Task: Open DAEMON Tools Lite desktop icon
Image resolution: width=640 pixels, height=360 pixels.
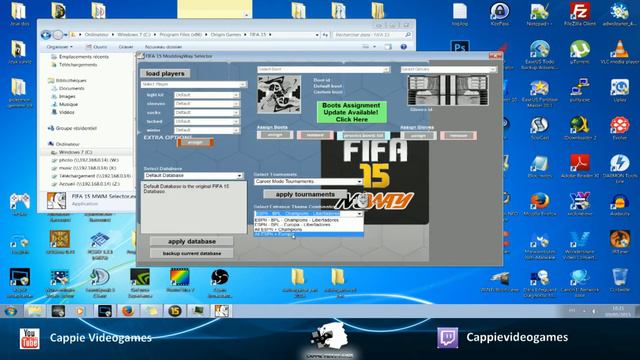Action: [620, 168]
